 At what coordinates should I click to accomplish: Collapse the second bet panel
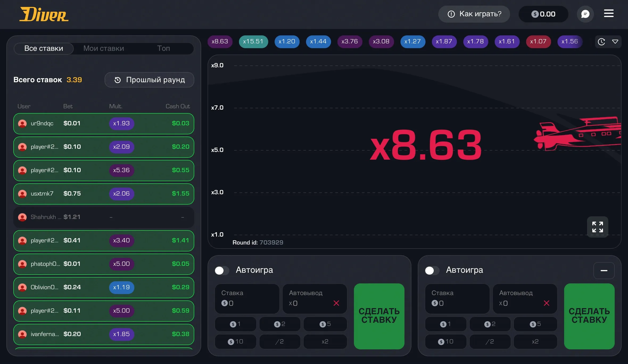[604, 271]
